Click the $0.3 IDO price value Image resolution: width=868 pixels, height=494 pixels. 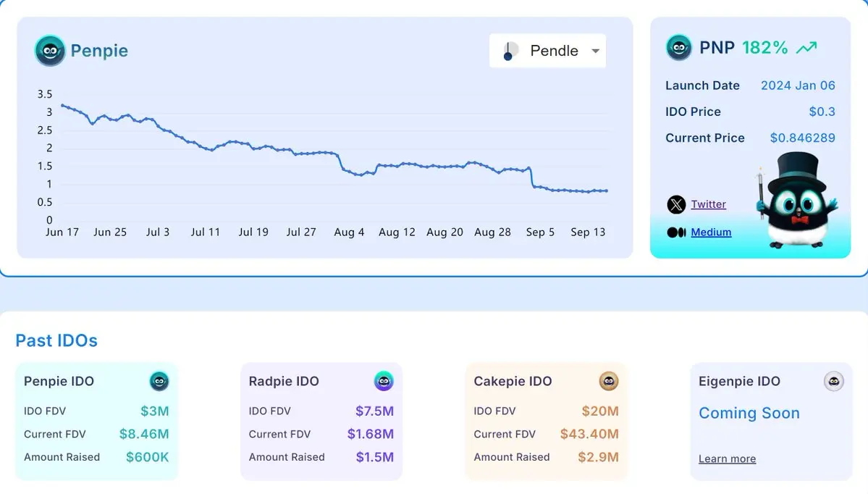click(x=822, y=112)
